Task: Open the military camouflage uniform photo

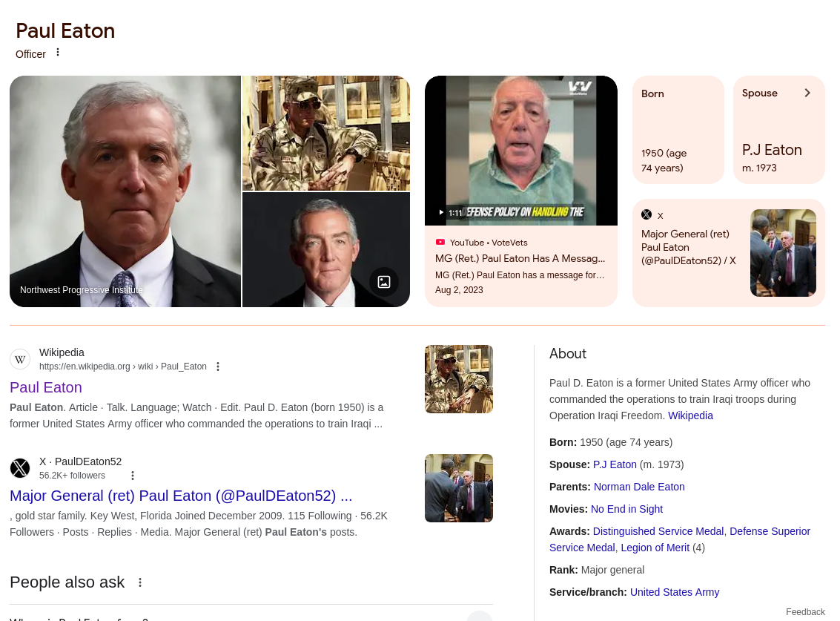Action: point(326,133)
